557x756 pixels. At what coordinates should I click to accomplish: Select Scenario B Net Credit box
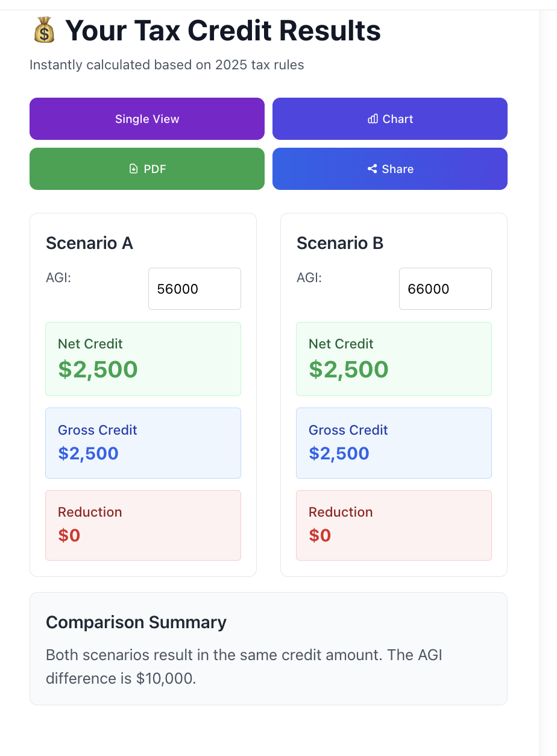(394, 359)
